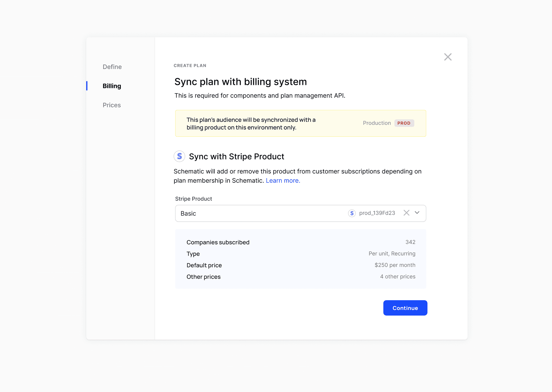Click the 4 other prices value
This screenshot has width=552, height=392.
[397, 276]
